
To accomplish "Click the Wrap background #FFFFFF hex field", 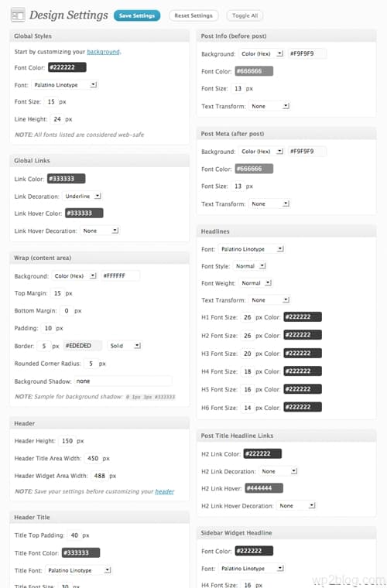I will (121, 276).
